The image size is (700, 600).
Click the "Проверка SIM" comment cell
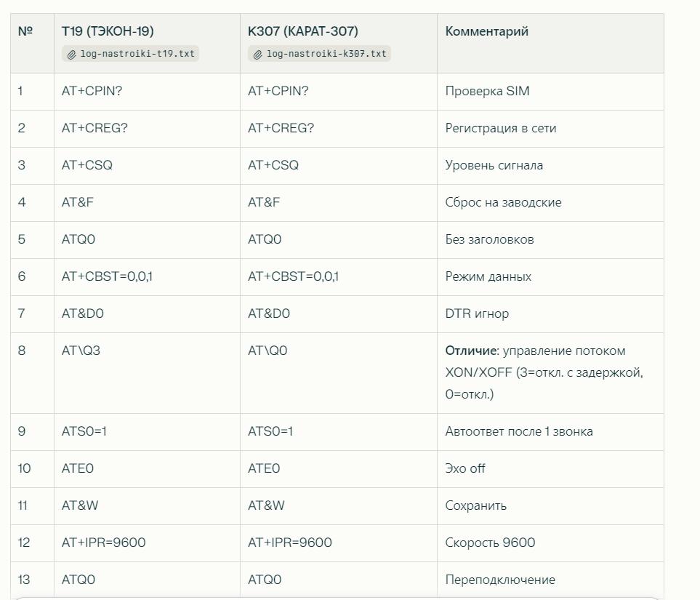[487, 91]
